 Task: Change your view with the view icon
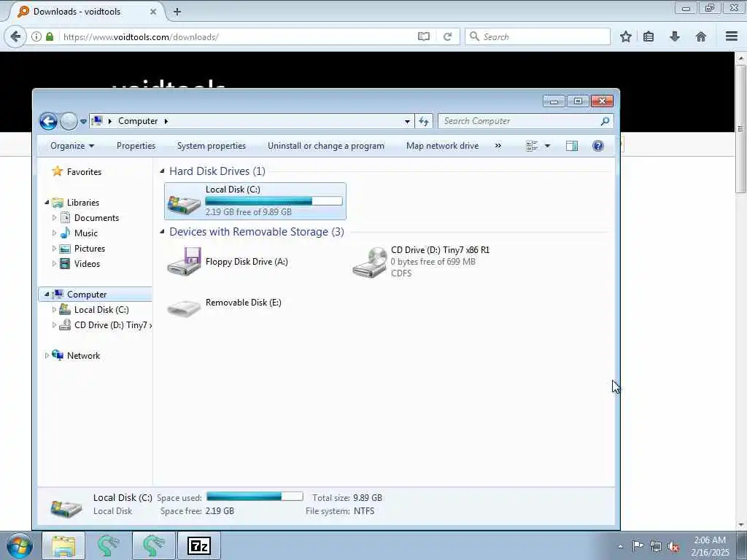532,146
